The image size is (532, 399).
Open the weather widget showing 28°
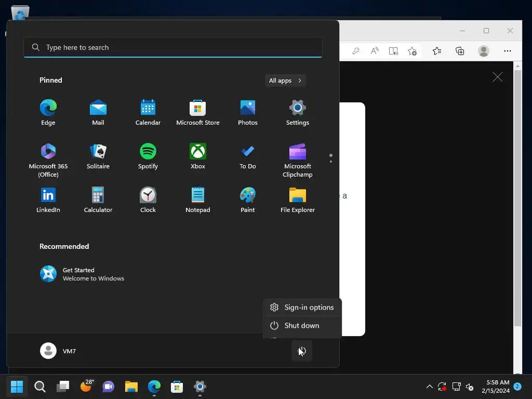[87, 385]
